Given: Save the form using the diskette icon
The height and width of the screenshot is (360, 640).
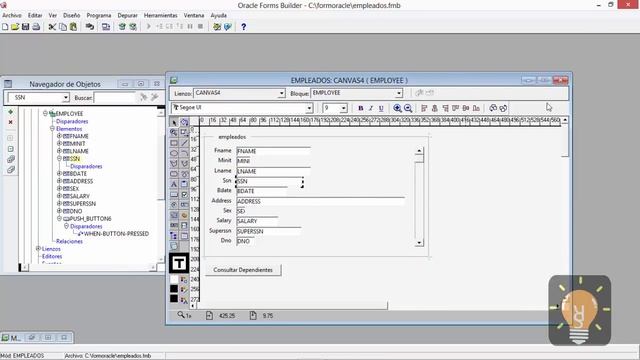Looking at the screenshot, I should [25, 27].
